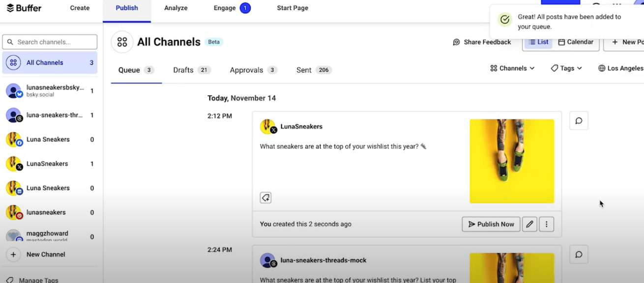Open the three-dot menu on LunaSneakers post

[546, 224]
